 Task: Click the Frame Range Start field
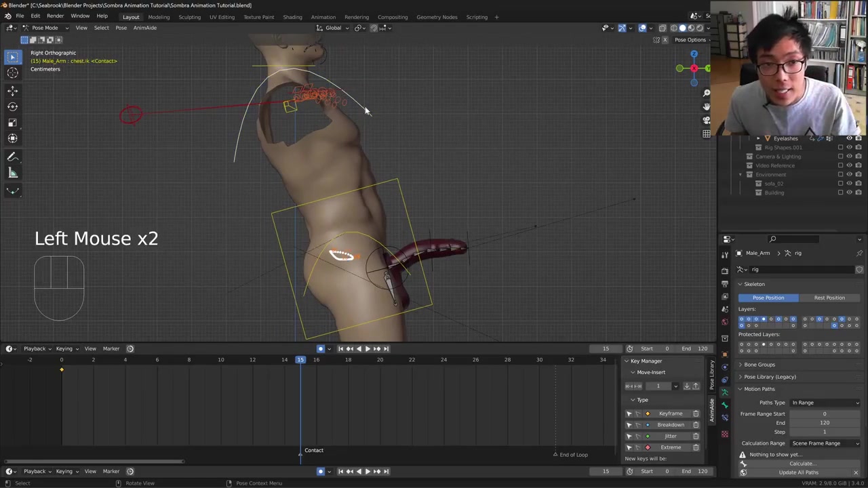pos(824,413)
